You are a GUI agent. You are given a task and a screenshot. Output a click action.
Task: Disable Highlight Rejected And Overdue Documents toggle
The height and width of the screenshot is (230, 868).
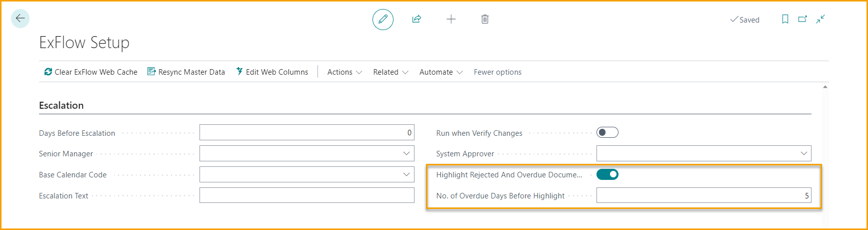[607, 174]
